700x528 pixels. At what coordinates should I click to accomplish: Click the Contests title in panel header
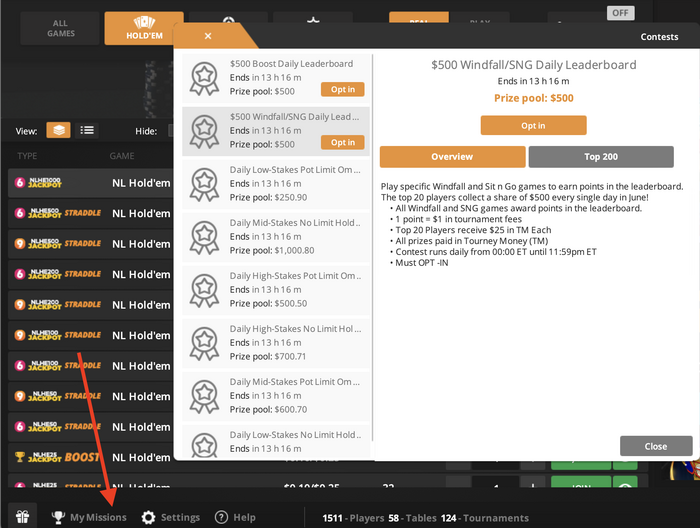tap(659, 37)
